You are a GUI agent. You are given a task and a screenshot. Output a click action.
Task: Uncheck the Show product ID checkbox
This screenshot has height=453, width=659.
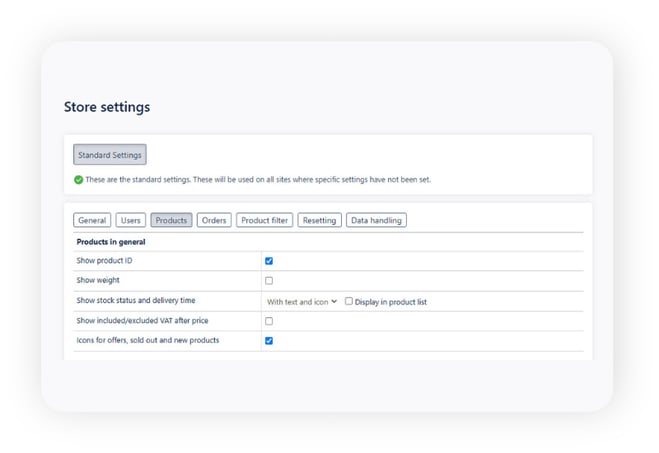269,261
